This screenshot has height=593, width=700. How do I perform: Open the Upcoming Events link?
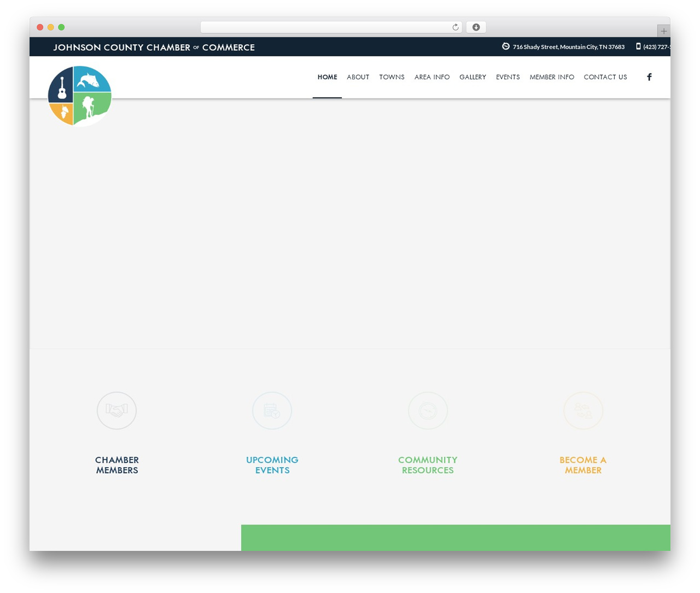click(x=272, y=465)
